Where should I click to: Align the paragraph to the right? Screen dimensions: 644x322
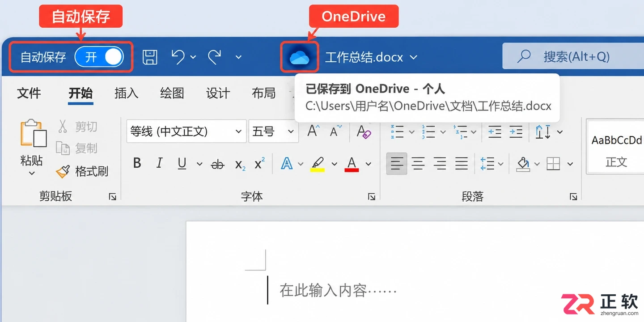pyautogui.click(x=440, y=164)
